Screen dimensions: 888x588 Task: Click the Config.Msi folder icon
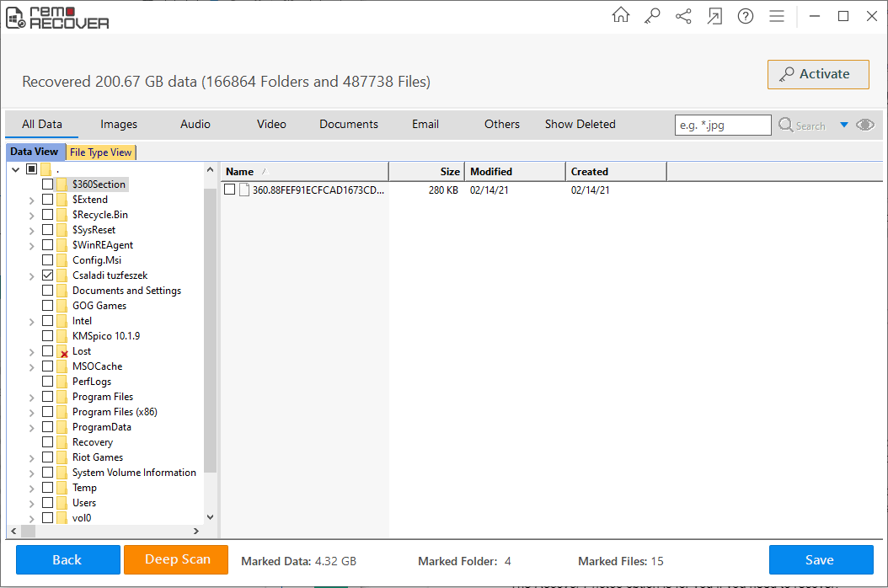(x=62, y=260)
